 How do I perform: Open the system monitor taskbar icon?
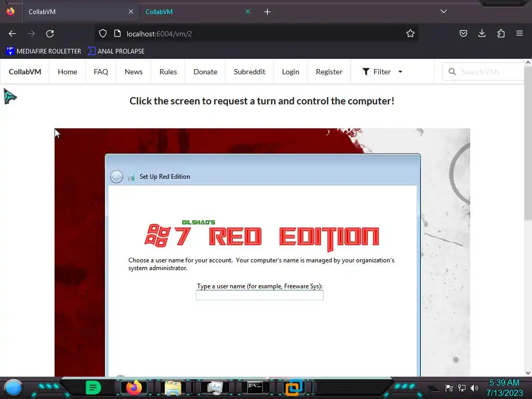coord(215,388)
